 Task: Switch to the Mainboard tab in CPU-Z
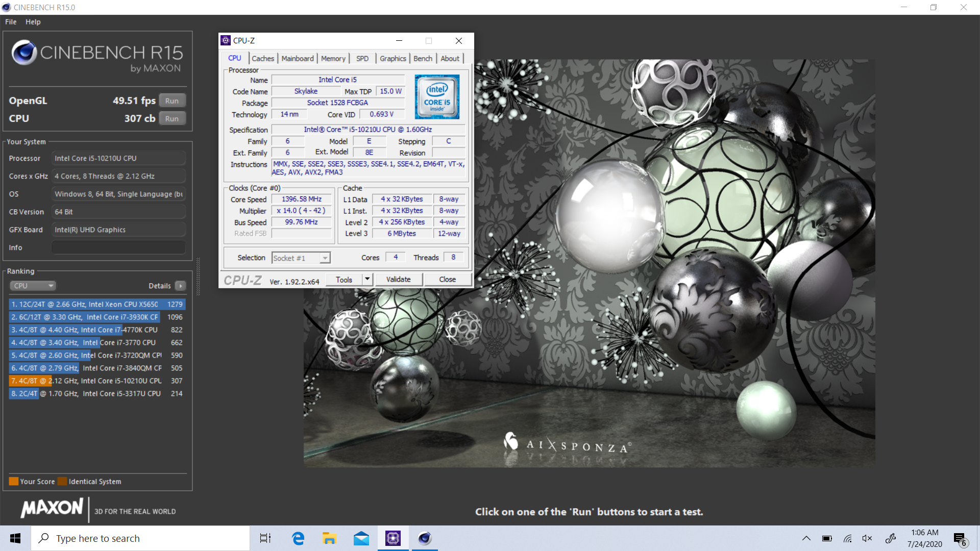point(298,59)
